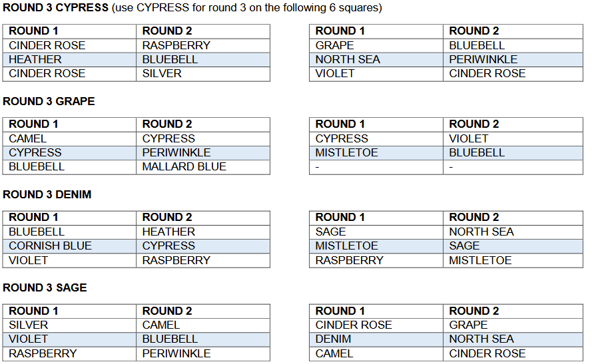Click the CYPRESS cell beside VIOLET
The width and height of the screenshot is (592, 364).
click(342, 138)
